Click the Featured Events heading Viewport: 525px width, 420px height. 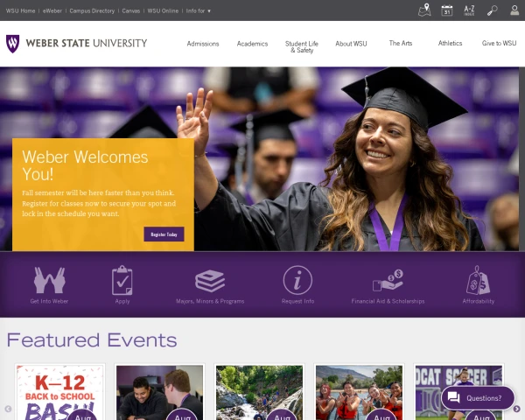[92, 340]
